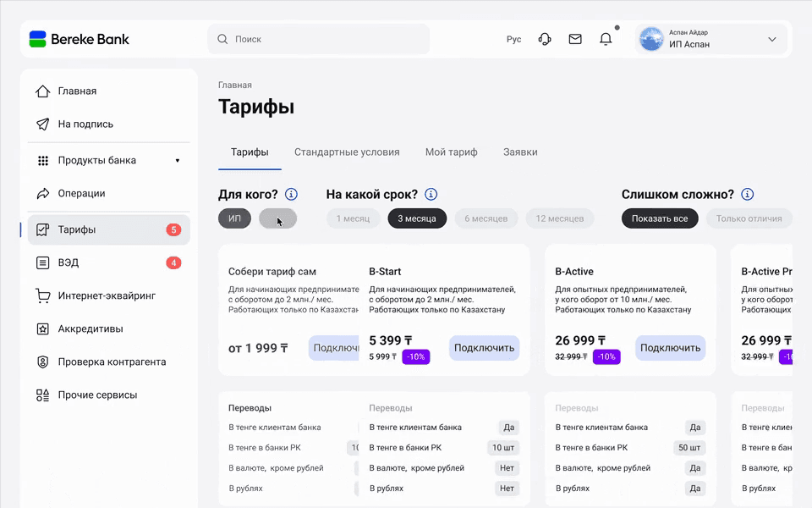Select the gray option beside ИП

278,218
